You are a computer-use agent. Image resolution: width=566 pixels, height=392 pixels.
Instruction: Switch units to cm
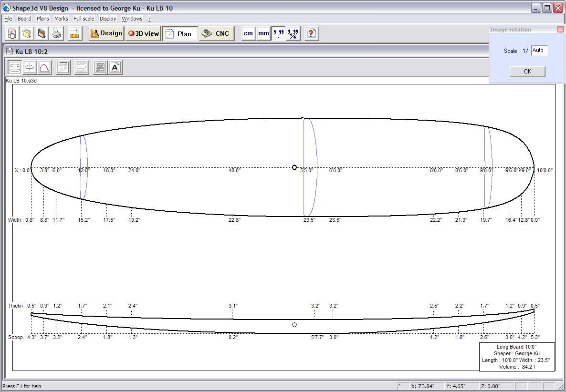[x=248, y=33]
